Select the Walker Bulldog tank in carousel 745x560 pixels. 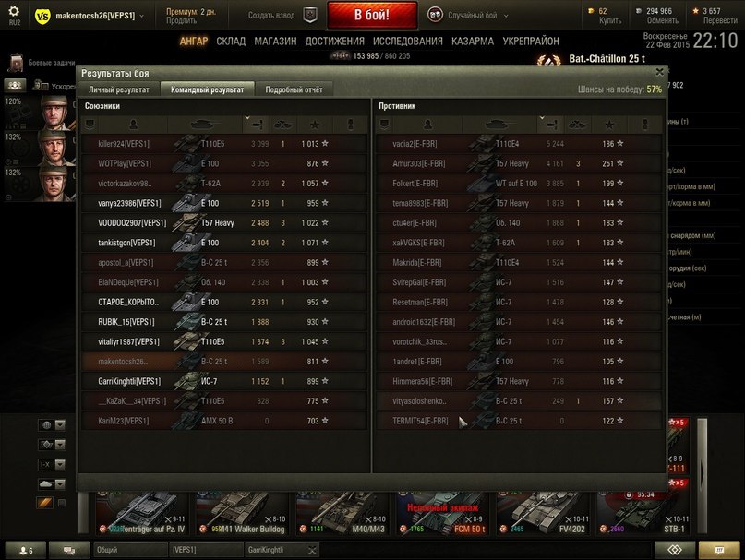242,513
